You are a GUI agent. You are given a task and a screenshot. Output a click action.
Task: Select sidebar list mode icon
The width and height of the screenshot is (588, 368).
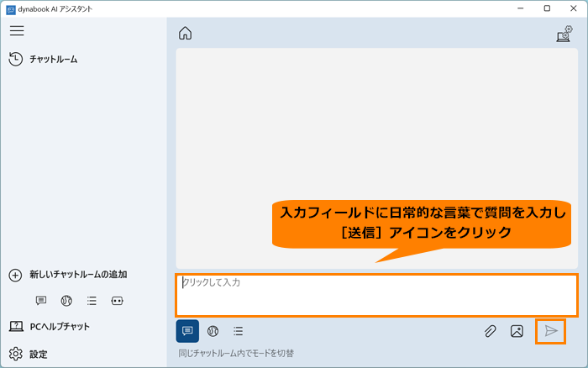coord(92,301)
